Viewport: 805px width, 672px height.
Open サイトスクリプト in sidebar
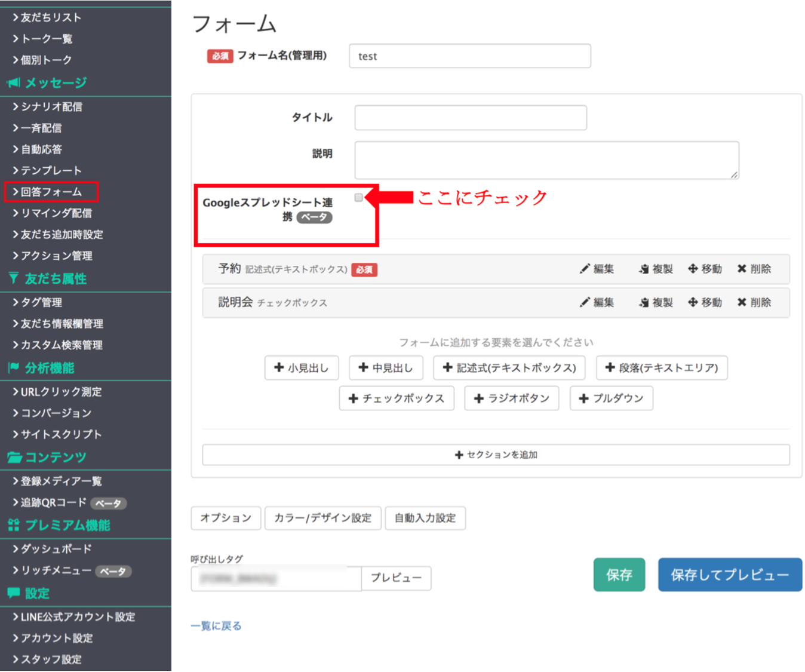(x=62, y=434)
